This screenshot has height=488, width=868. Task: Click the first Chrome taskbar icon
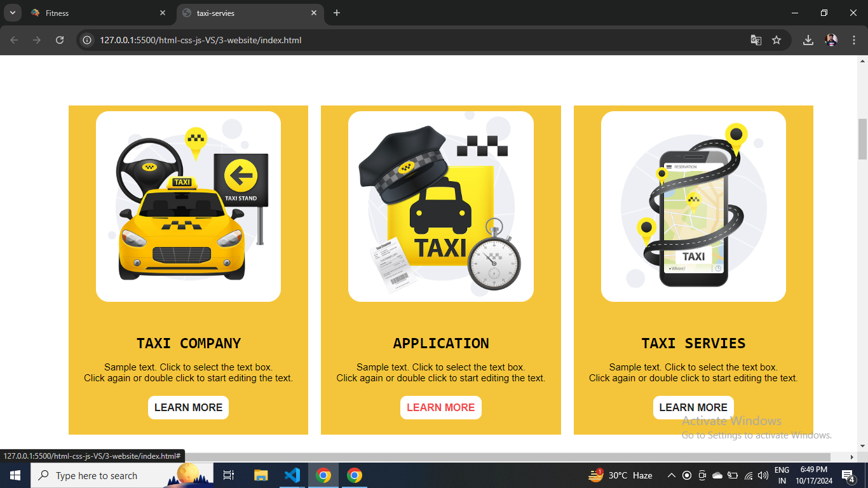coord(323,475)
